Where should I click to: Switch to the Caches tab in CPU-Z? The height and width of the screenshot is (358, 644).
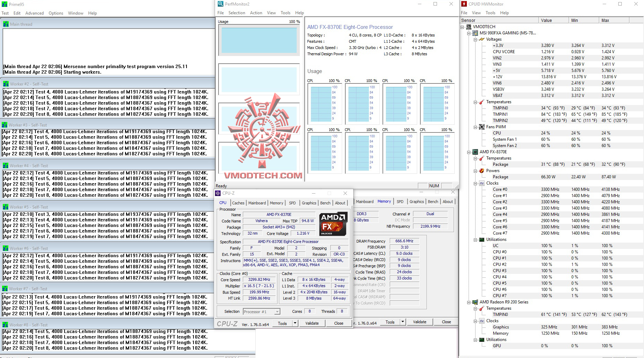tap(238, 203)
